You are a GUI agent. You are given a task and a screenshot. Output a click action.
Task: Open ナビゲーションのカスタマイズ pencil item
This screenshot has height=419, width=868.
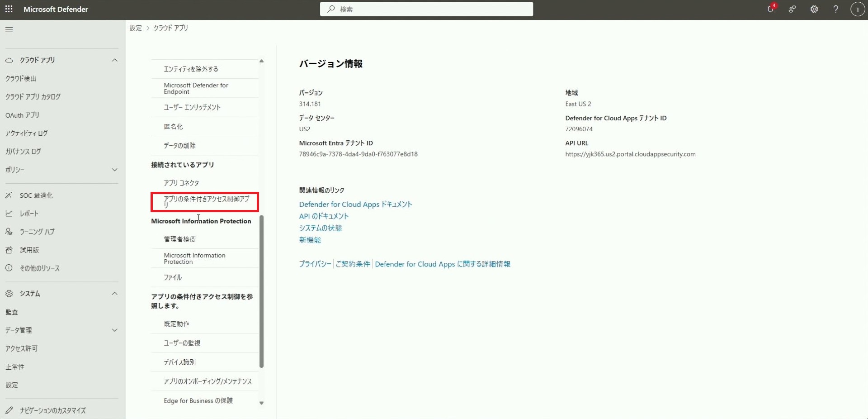coord(52,410)
